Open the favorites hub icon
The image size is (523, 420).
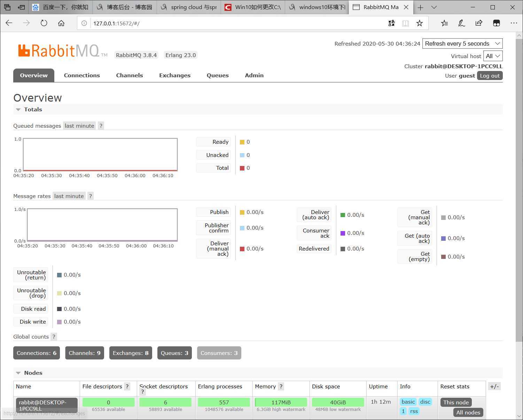[445, 23]
